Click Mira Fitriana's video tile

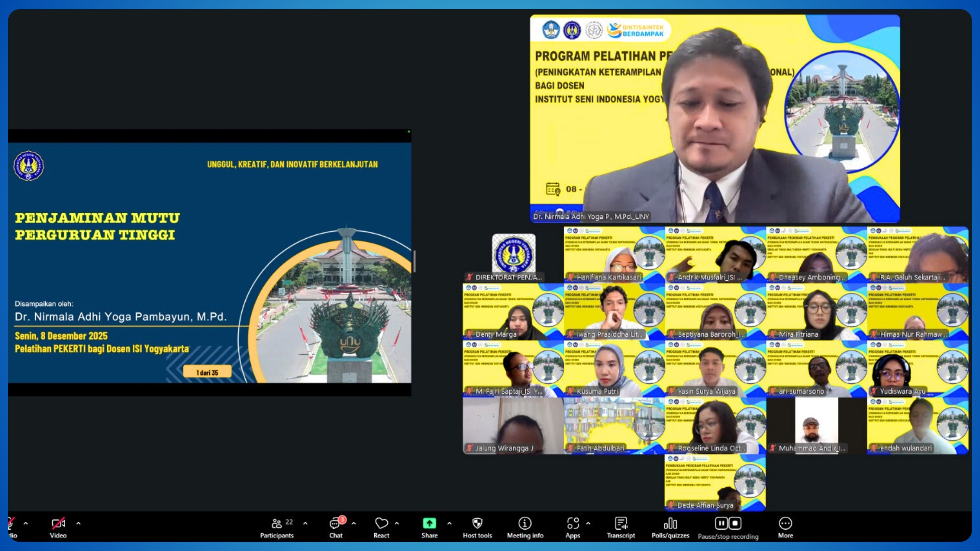point(816,312)
